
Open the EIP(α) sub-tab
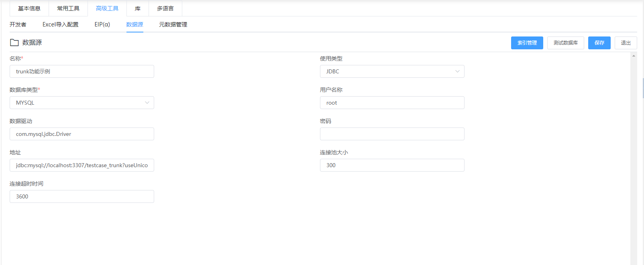[102, 24]
